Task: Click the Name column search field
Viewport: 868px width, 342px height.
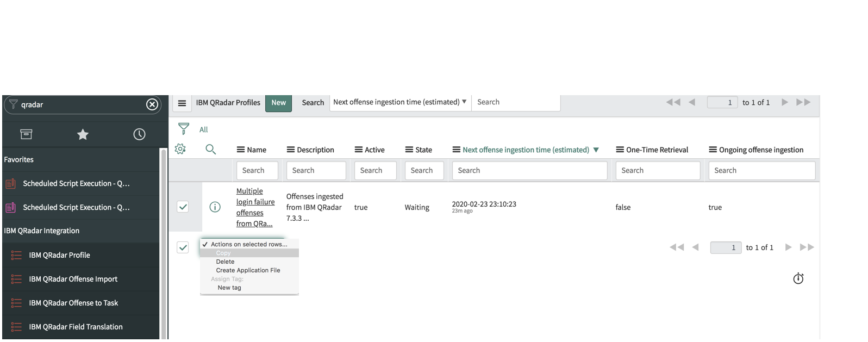Action: click(257, 170)
